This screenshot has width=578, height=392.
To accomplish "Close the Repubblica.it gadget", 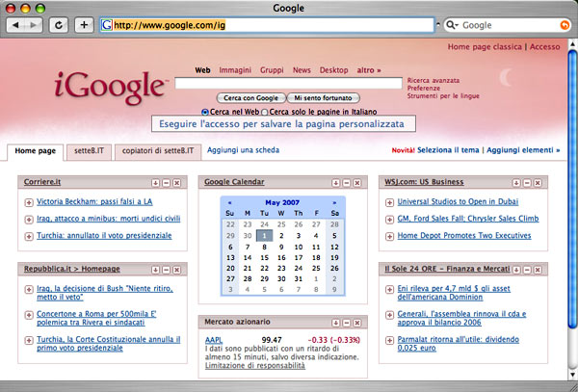I will [x=177, y=270].
